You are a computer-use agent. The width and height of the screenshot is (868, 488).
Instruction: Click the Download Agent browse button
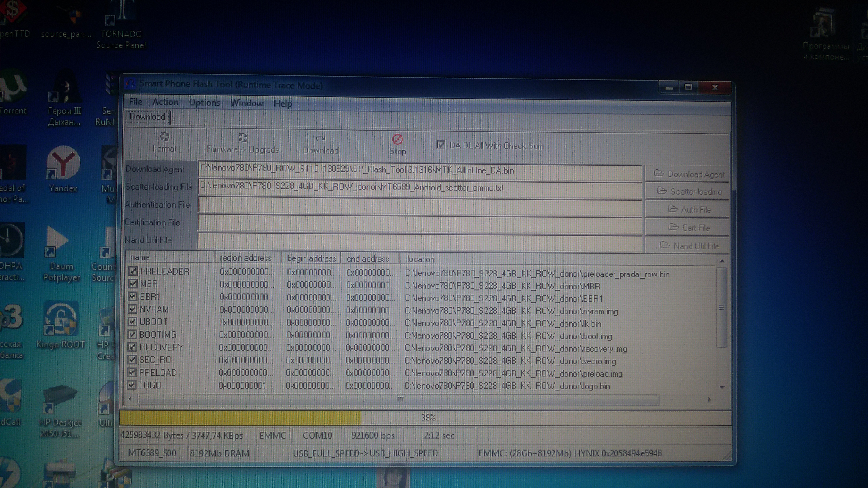[x=688, y=174]
